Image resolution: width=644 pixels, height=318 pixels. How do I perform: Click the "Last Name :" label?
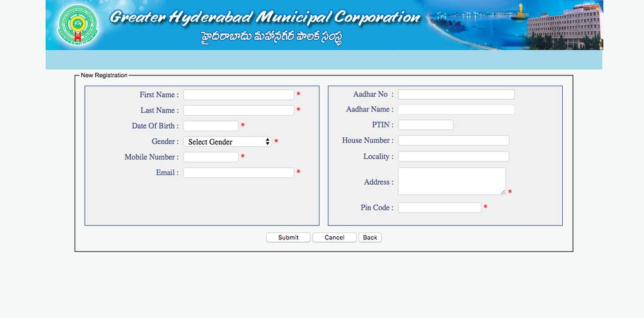(160, 110)
